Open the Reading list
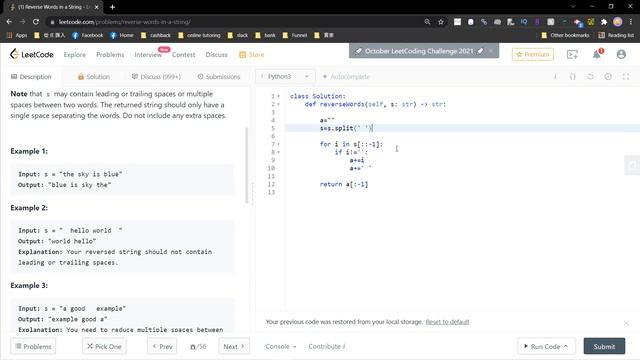 point(616,36)
